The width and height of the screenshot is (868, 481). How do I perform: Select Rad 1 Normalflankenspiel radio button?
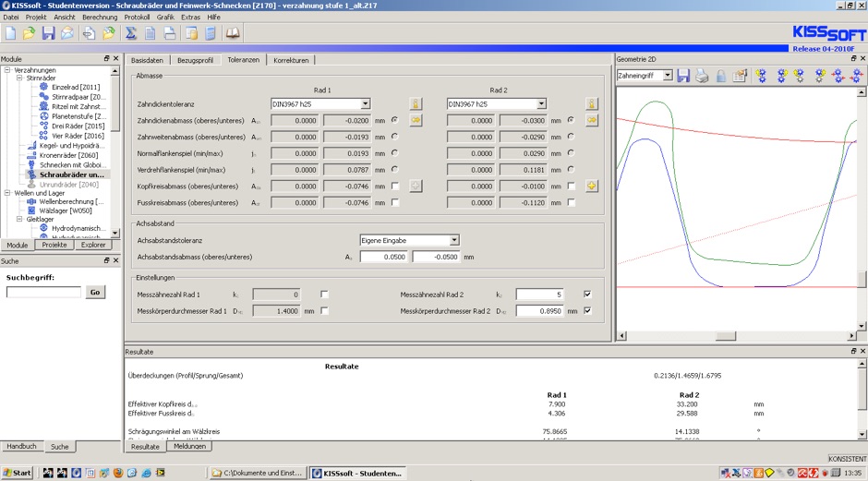point(394,152)
